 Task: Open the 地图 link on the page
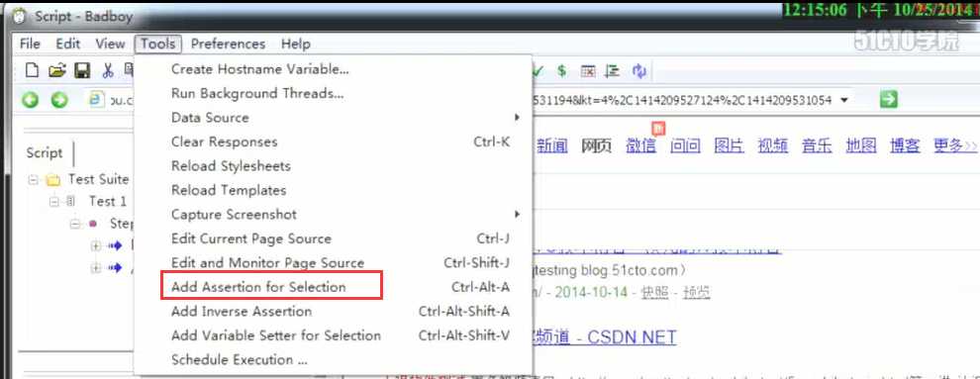860,146
